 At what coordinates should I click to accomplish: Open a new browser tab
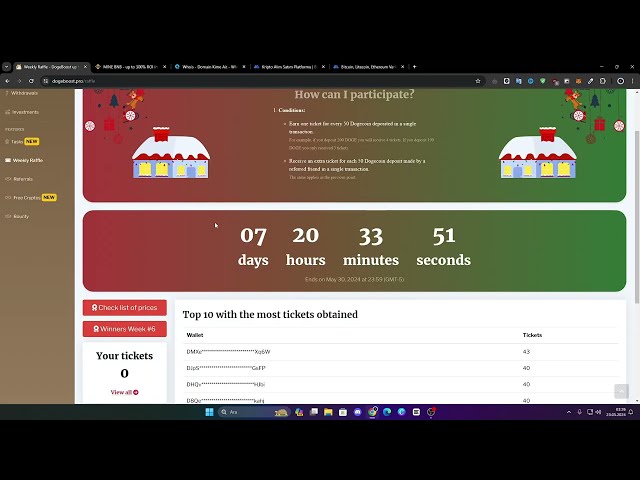pos(414,67)
